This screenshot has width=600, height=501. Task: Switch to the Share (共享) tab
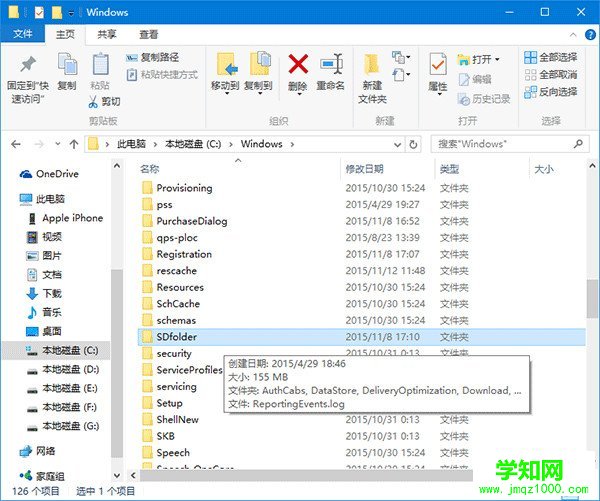[106, 34]
